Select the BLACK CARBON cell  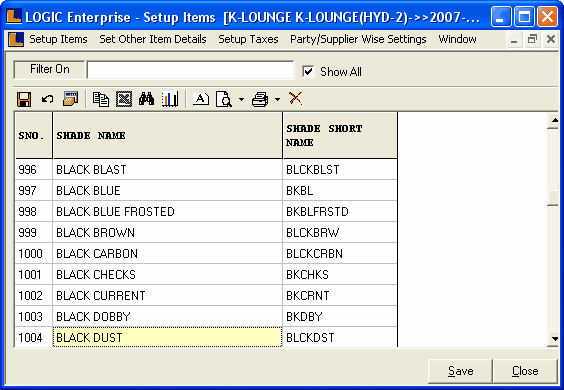[168, 253]
